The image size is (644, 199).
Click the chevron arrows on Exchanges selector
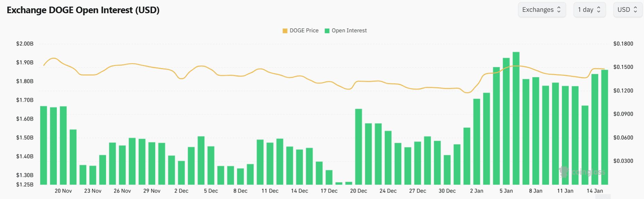pos(559,10)
